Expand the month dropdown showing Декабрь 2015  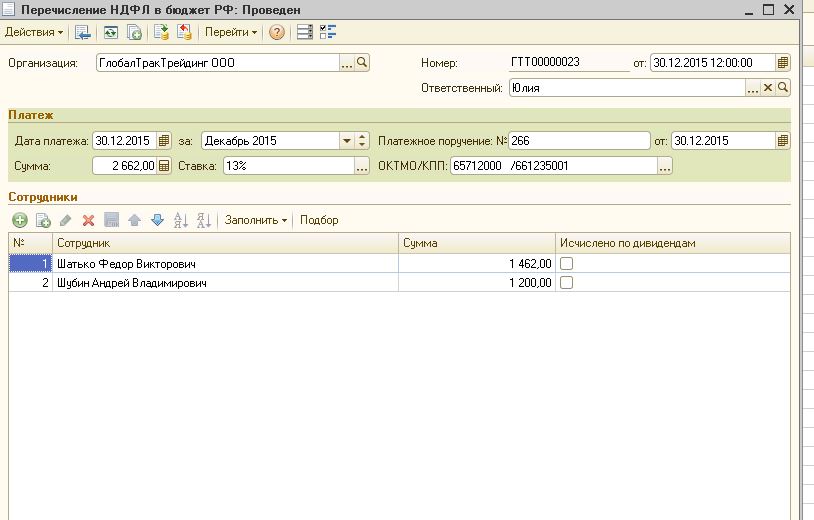(347, 141)
